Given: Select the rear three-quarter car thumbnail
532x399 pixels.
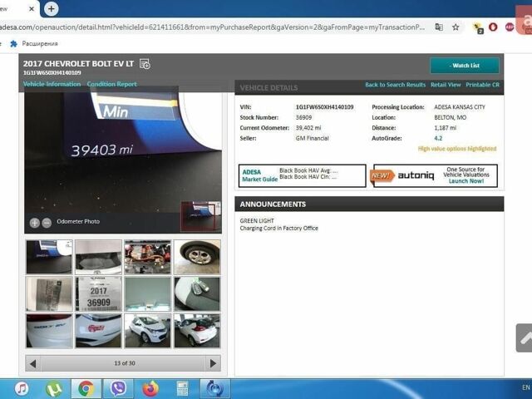Looking at the screenshot, I should pos(197,331).
